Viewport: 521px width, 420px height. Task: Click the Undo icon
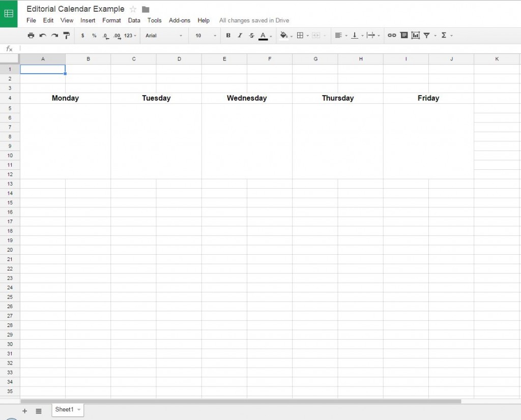tap(43, 35)
